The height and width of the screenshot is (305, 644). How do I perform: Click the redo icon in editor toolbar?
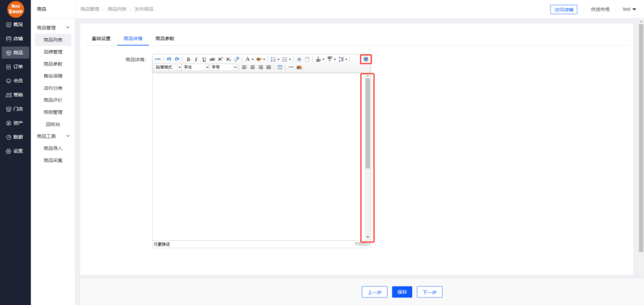click(x=177, y=59)
